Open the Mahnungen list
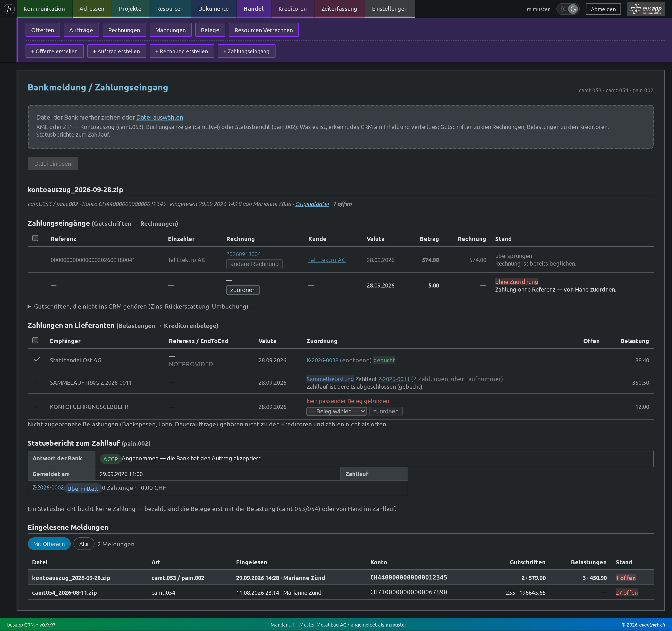The width and height of the screenshot is (672, 631). pyautogui.click(x=170, y=30)
